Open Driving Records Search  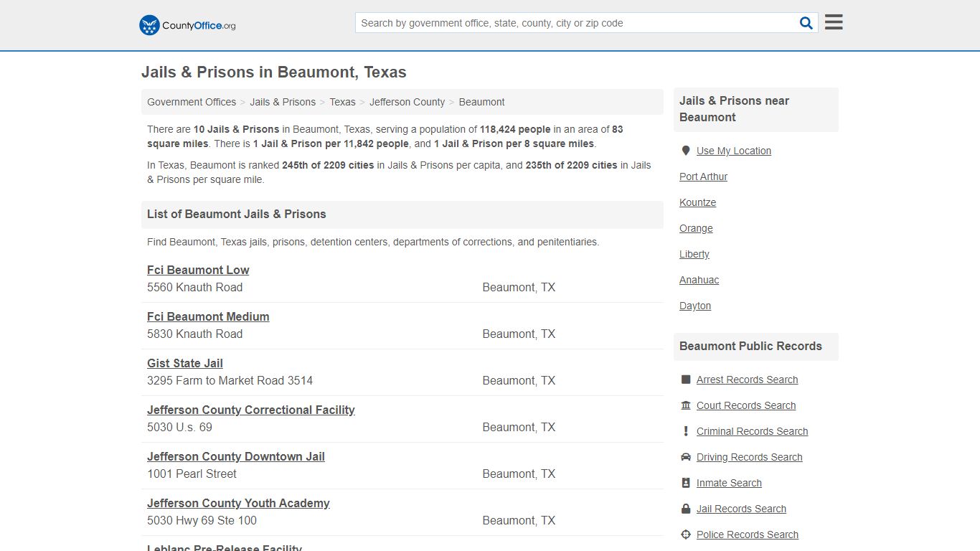[749, 457]
